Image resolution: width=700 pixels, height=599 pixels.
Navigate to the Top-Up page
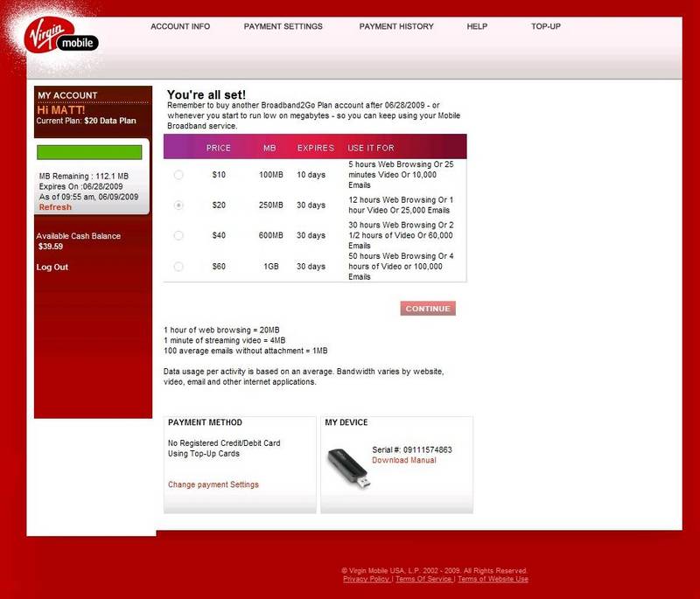coord(546,26)
